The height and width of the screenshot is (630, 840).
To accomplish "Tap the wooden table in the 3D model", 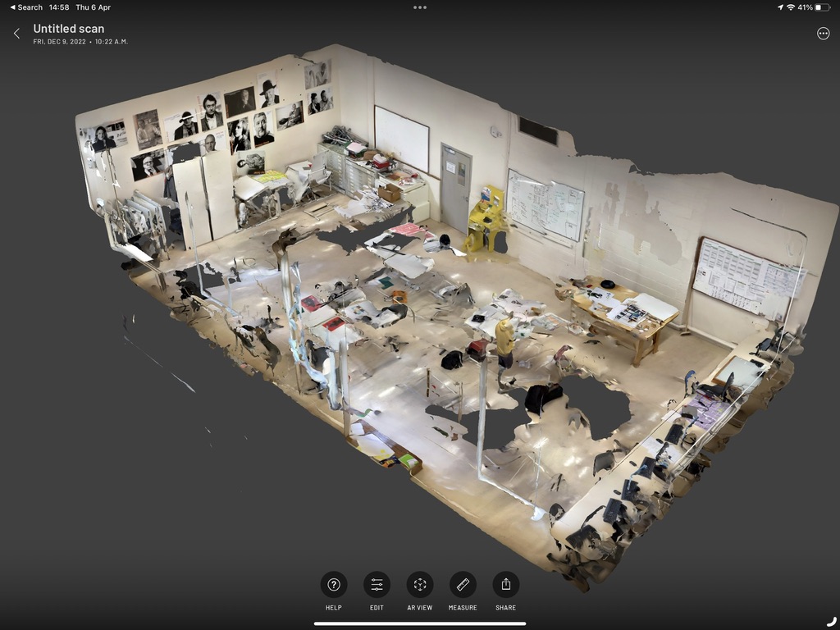I will tap(628, 316).
